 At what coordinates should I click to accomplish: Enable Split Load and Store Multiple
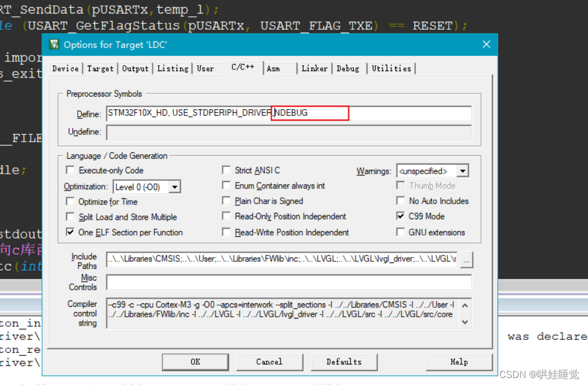coord(70,216)
